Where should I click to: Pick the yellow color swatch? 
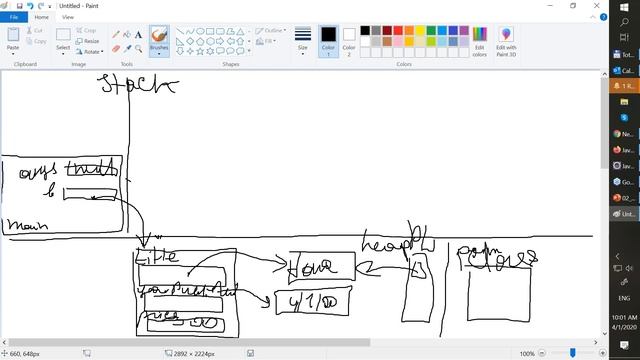click(x=420, y=30)
